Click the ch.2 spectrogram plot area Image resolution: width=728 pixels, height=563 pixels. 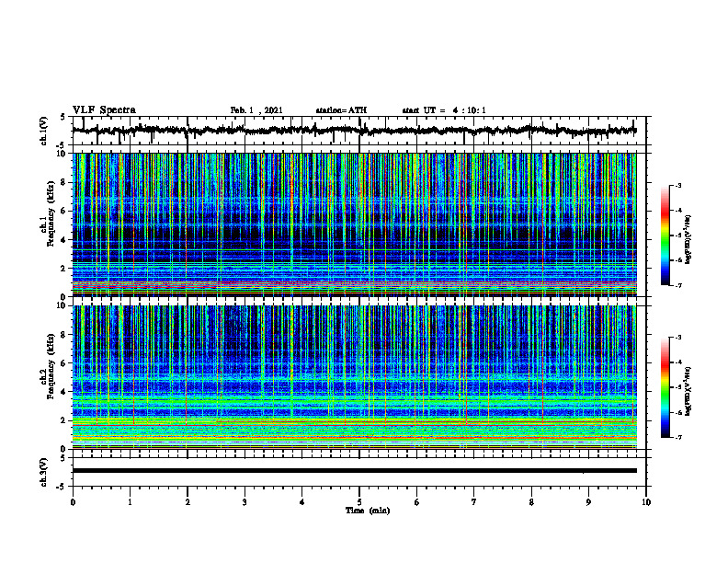tap(355, 377)
